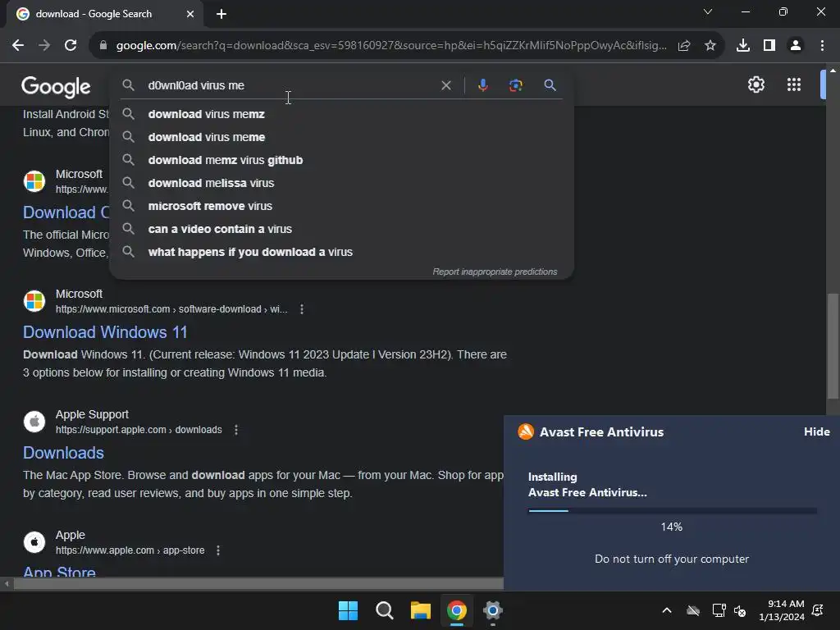This screenshot has height=630, width=840.
Task: Open Chrome downloads icon
Action: tap(743, 46)
